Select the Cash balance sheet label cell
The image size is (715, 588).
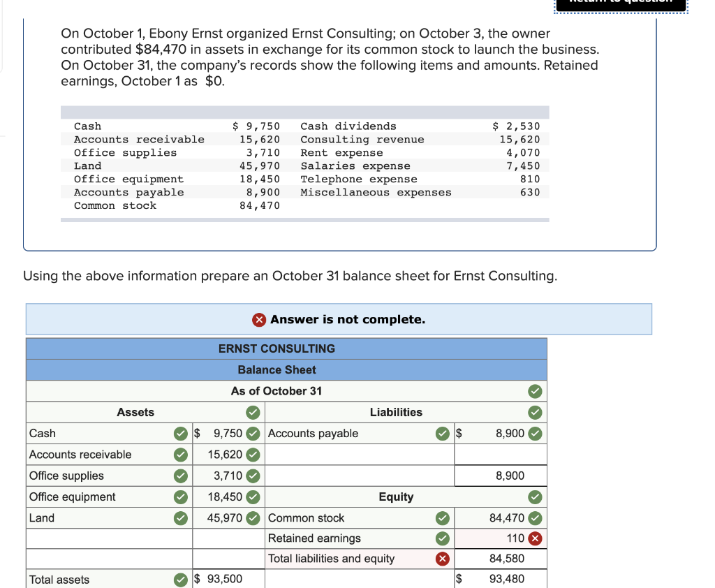pyautogui.click(x=109, y=434)
